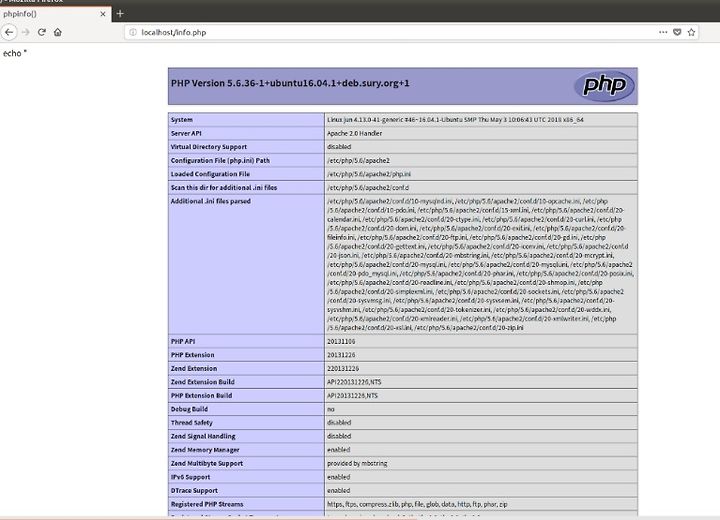The image size is (720, 520).
Task: Click the 'Zend Multibyte Support' label
Action: point(207,463)
